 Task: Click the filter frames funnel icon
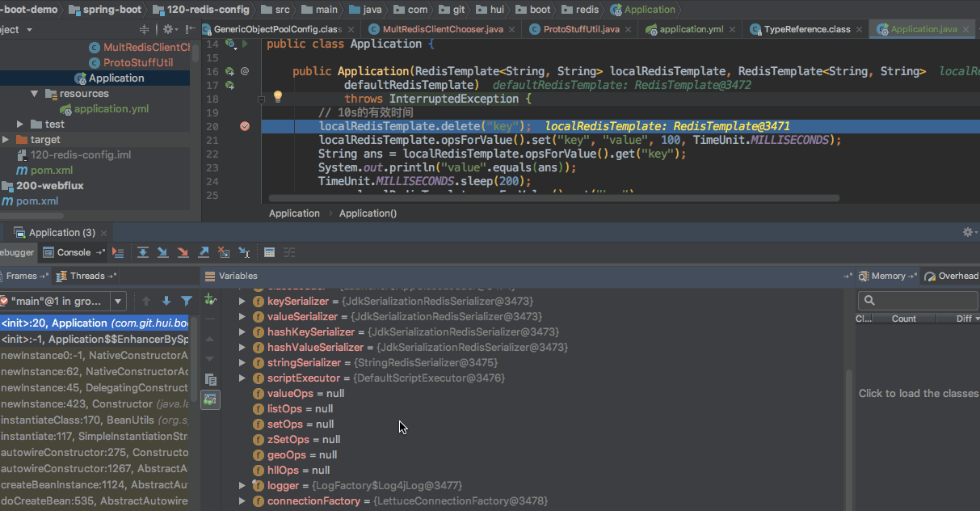click(187, 301)
